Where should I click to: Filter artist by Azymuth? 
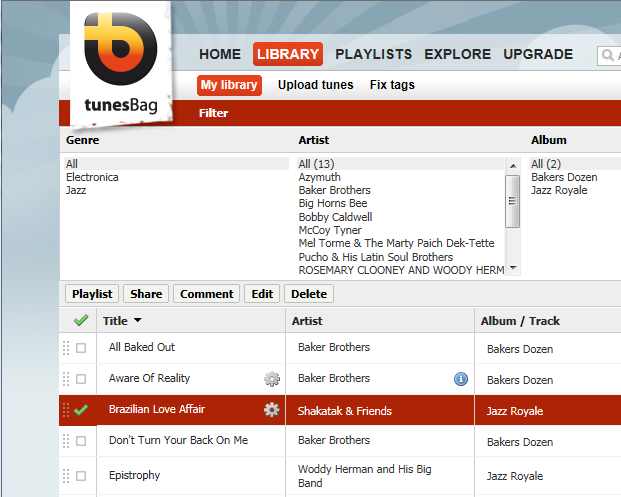coord(320,177)
